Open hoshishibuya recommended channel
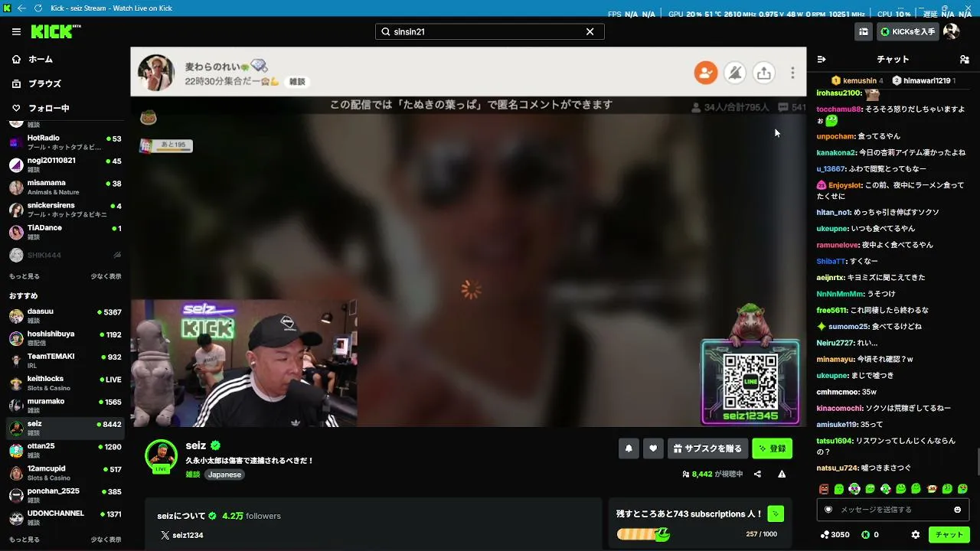Viewport: 980px width, 551px height. click(66, 338)
